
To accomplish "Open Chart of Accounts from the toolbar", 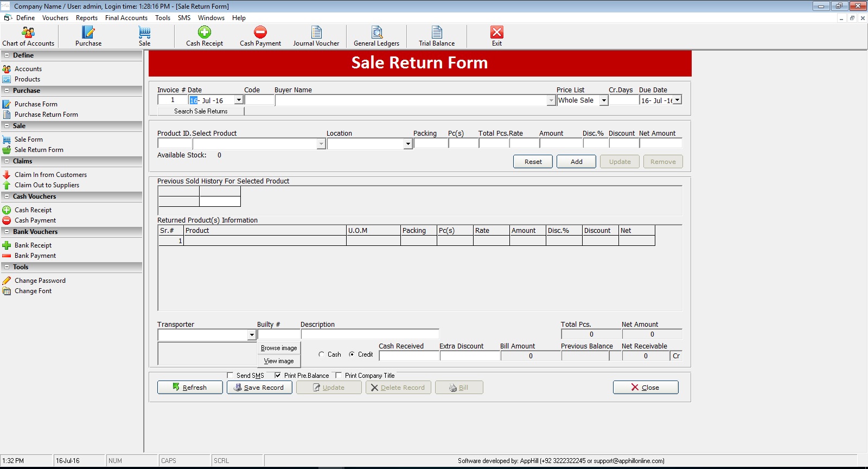I will [28, 36].
